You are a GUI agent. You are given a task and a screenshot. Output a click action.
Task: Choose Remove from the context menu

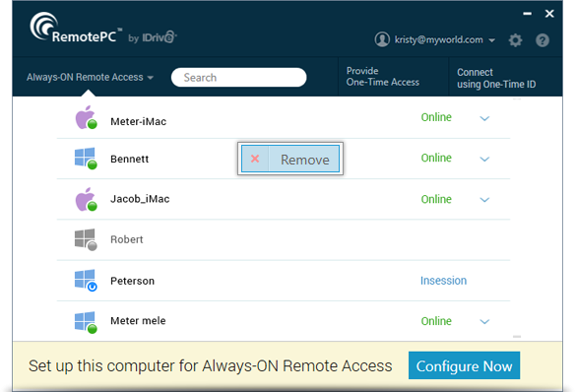[290, 159]
